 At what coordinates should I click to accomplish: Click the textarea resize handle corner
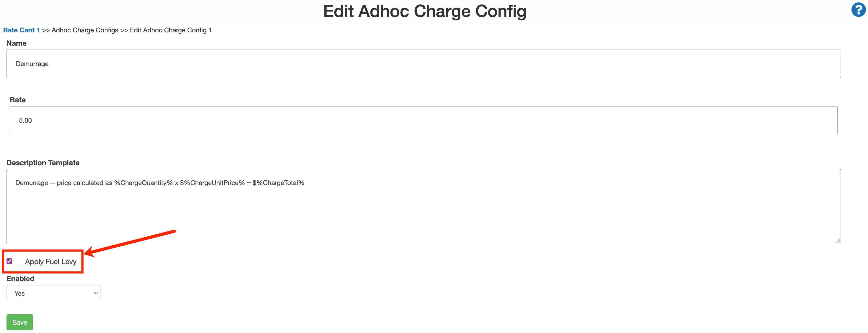838,240
